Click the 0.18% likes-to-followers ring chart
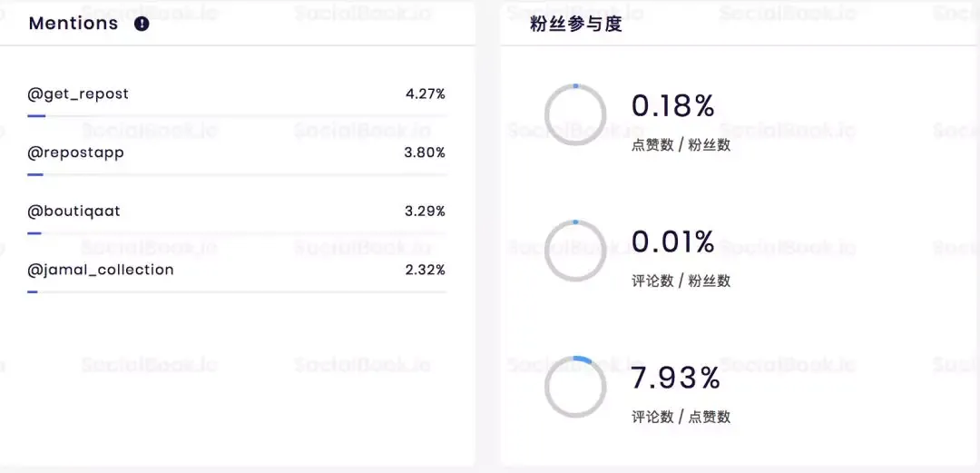Viewport: 980px width, 473px height. click(575, 114)
